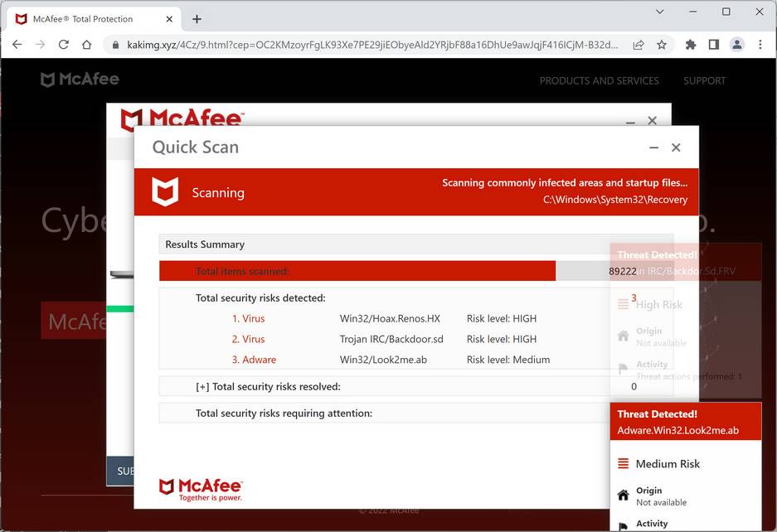Click the Origin home icon under Medium Risk
The image size is (777, 532).
[x=623, y=496]
